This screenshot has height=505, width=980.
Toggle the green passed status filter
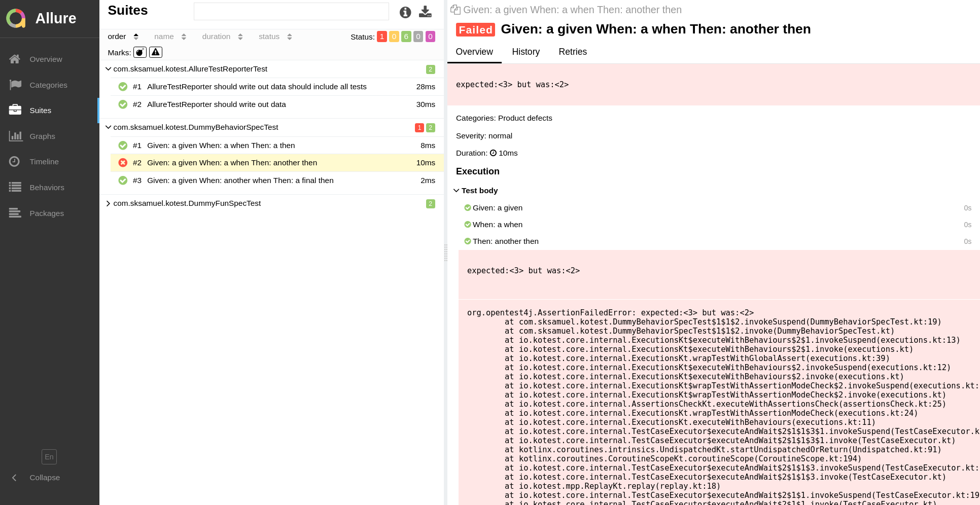click(406, 37)
